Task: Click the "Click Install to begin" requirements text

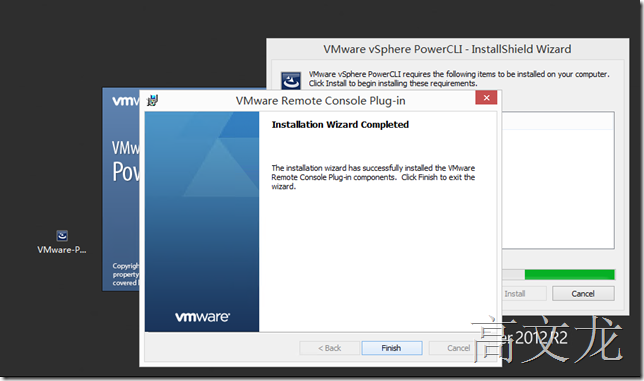Action: coord(393,83)
